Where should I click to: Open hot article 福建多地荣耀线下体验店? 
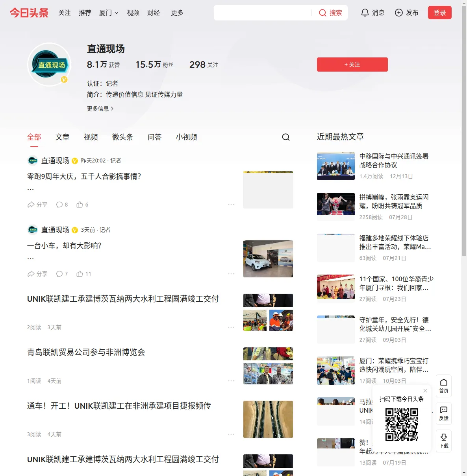click(395, 242)
